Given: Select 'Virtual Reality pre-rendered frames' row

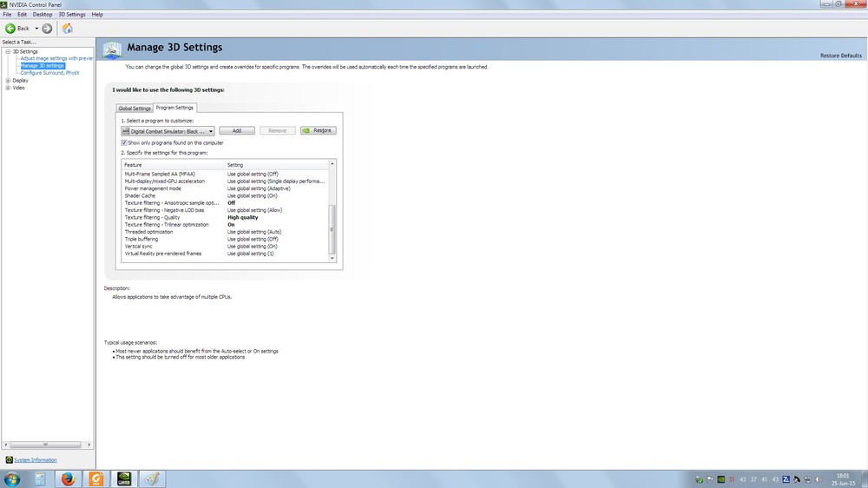Looking at the screenshot, I should click(226, 254).
